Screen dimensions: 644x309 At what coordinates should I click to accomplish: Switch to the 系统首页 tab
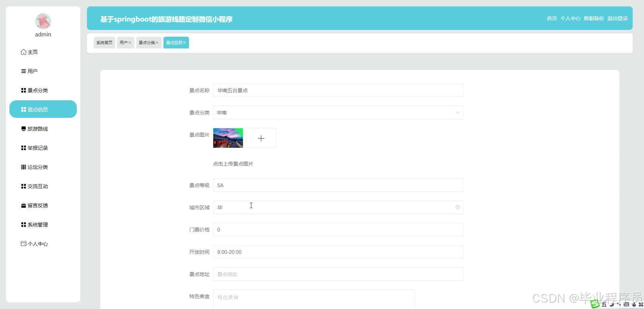104,43
